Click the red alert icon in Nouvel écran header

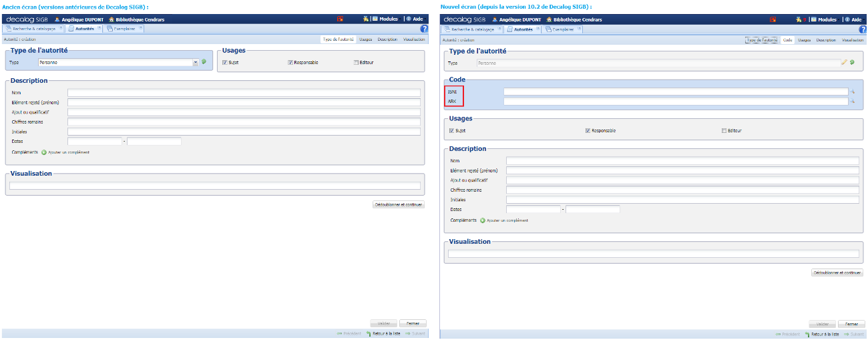click(773, 19)
